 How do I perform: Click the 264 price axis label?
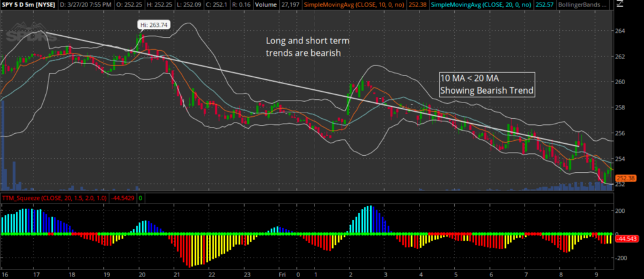pyautogui.click(x=621, y=31)
